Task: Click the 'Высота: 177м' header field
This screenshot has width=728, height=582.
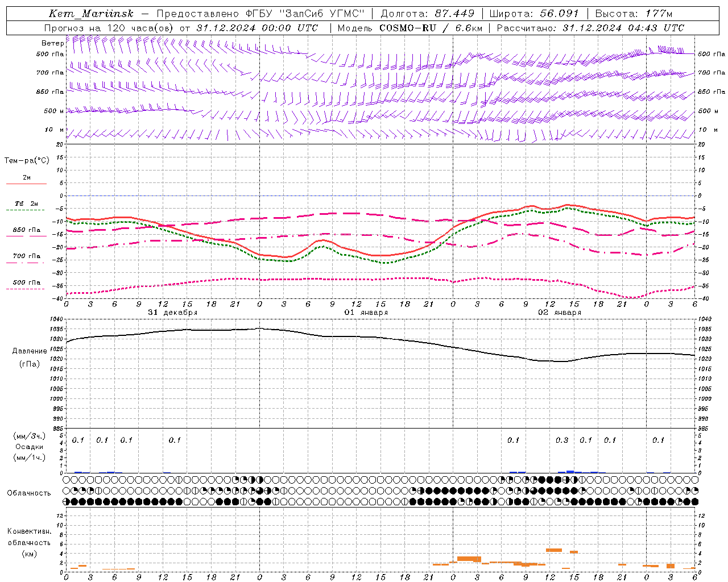Action: coord(634,14)
